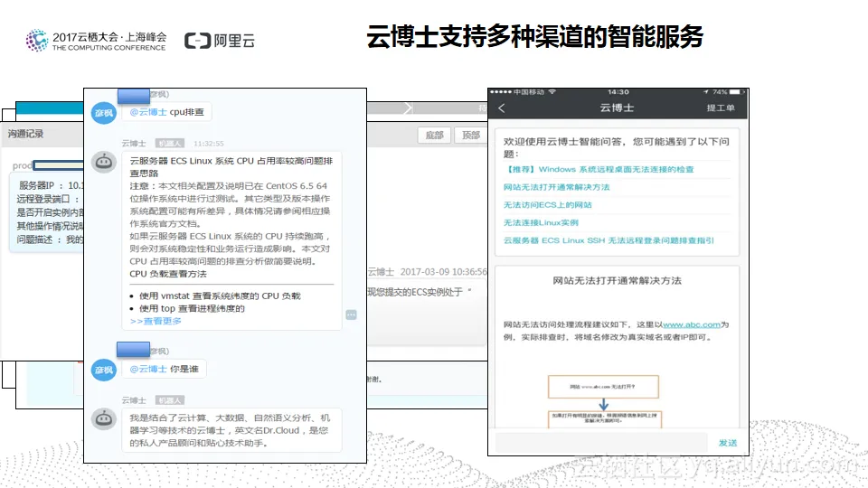Click the 服务器IP row in the background window
The image size is (868, 488).
pos(51,185)
